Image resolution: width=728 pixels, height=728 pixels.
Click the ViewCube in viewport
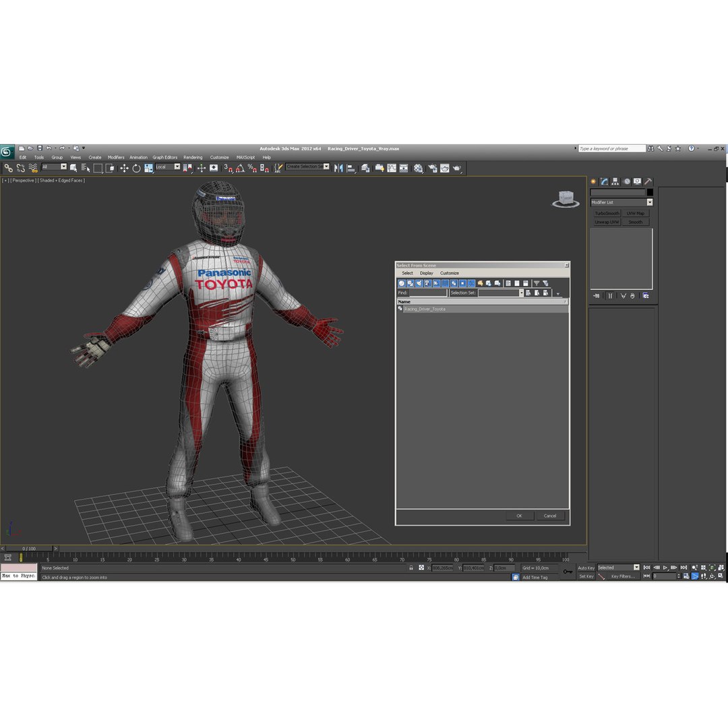coord(566,199)
